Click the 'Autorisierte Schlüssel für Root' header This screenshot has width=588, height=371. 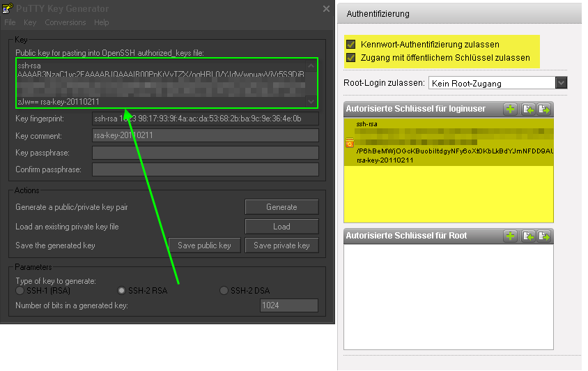[x=406, y=236]
